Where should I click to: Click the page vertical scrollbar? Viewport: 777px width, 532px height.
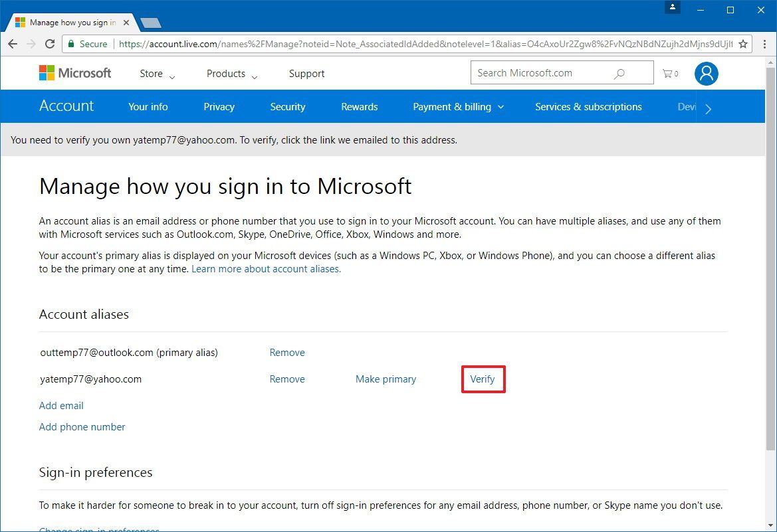click(x=770, y=258)
